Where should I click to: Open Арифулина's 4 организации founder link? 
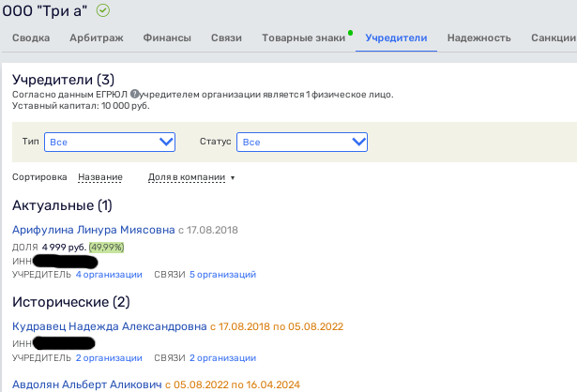point(109,275)
